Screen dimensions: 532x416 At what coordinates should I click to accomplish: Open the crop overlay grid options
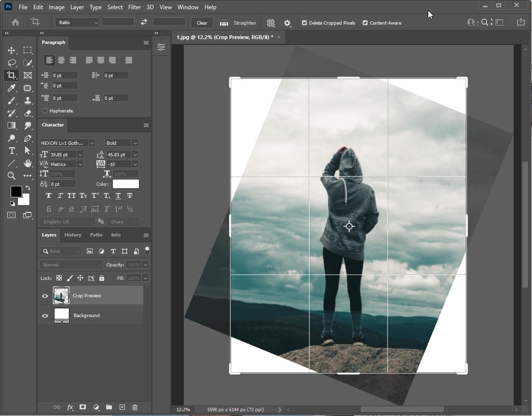(271, 23)
